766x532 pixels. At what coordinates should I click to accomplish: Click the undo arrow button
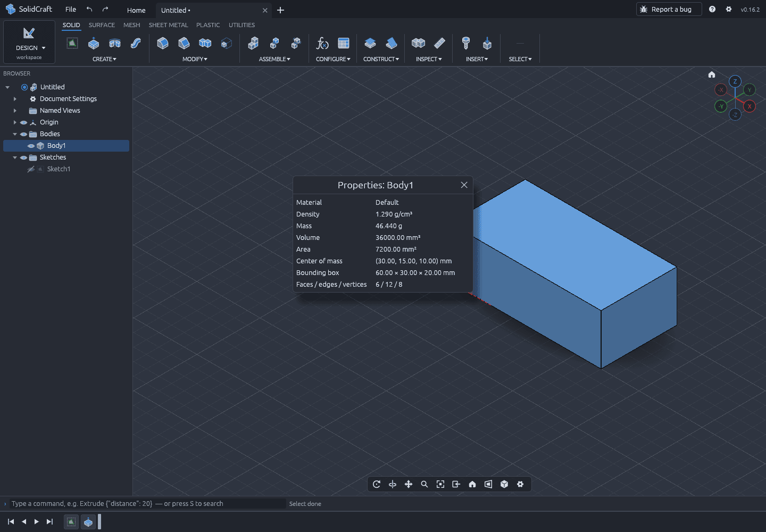coord(89,10)
